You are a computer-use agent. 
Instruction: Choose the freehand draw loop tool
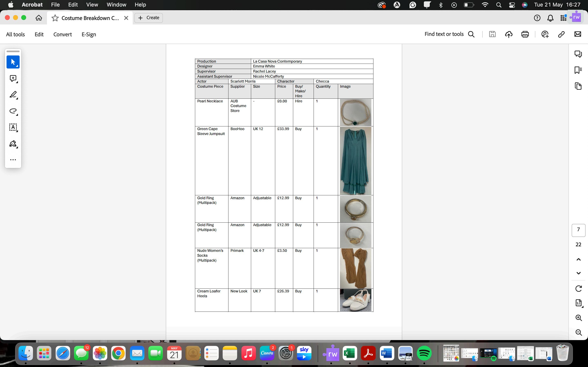[x=13, y=111]
